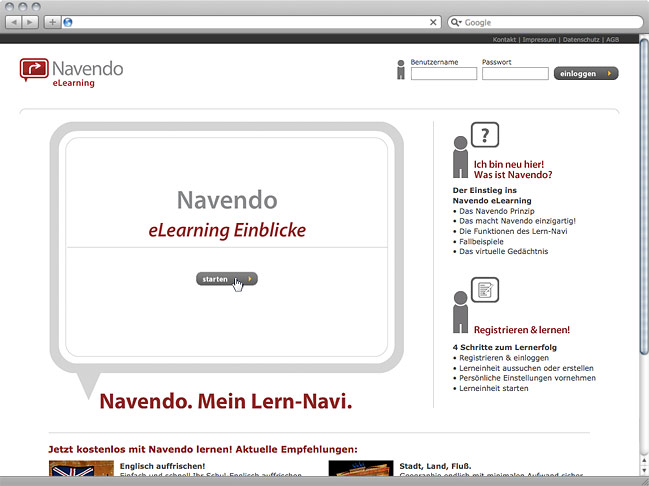Click 'Der Einstieg ins Navendo eLearning' text

pyautogui.click(x=492, y=195)
